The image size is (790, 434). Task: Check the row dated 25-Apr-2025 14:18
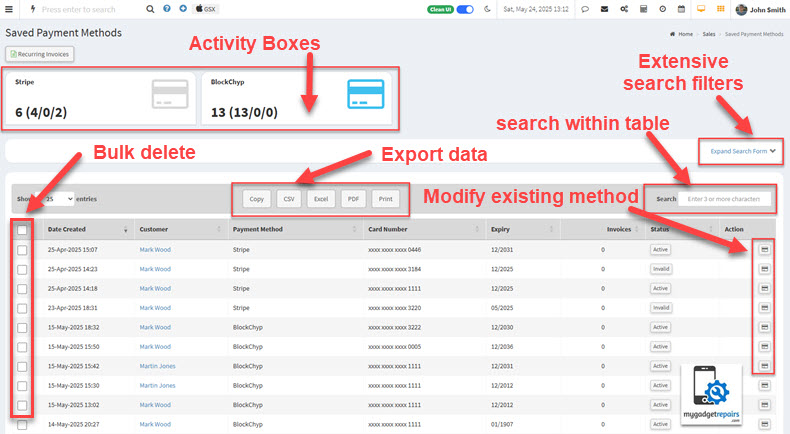pos(22,289)
